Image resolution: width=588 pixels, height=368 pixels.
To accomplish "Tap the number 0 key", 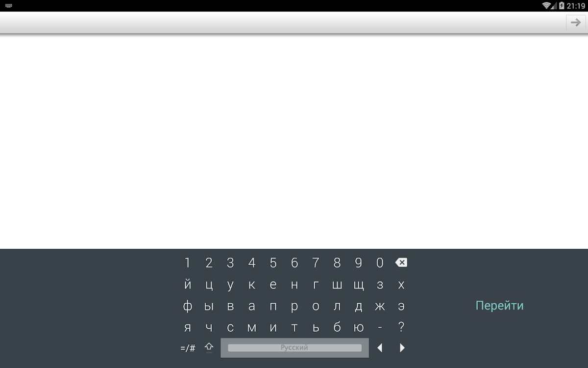I will point(380,263).
